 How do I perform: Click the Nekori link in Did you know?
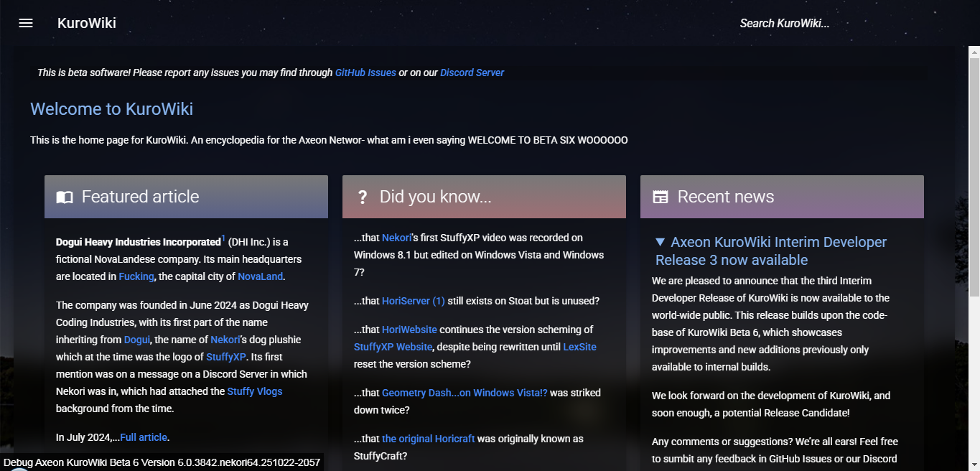click(396, 238)
